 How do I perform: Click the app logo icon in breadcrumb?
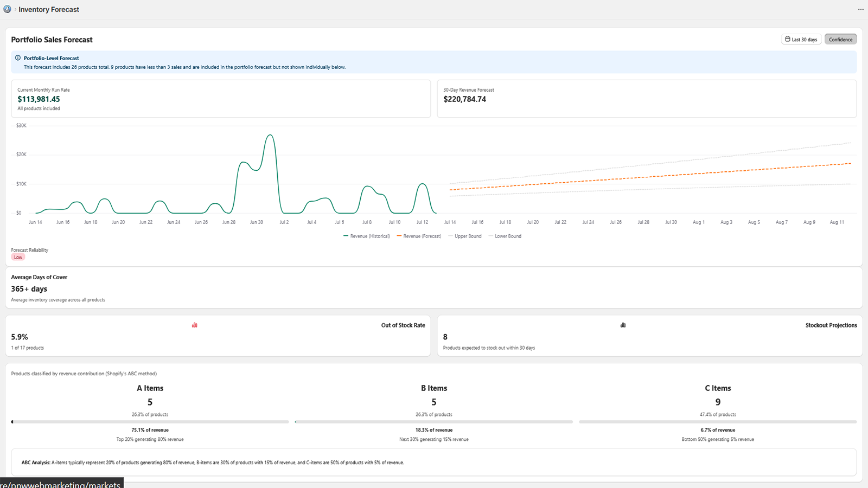click(x=7, y=9)
